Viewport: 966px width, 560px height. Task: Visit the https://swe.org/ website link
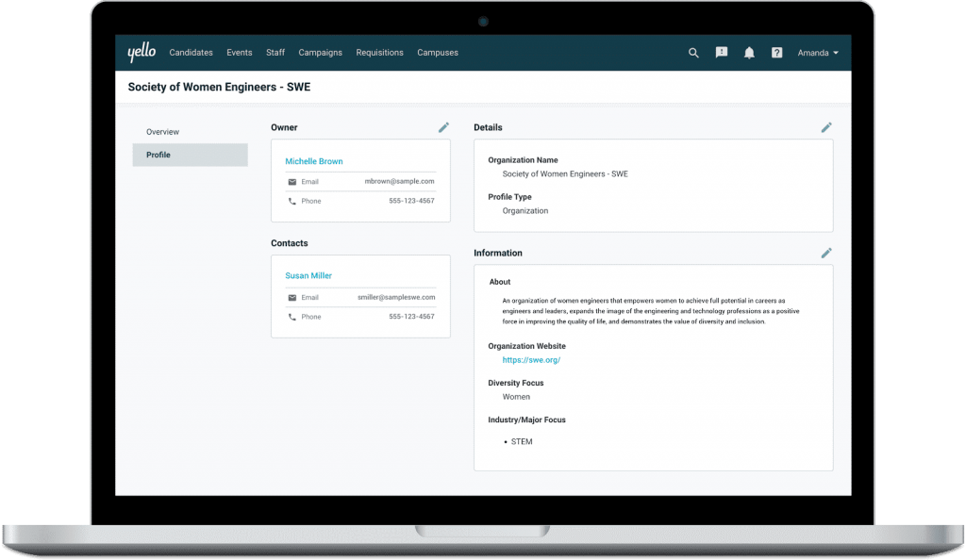click(531, 360)
